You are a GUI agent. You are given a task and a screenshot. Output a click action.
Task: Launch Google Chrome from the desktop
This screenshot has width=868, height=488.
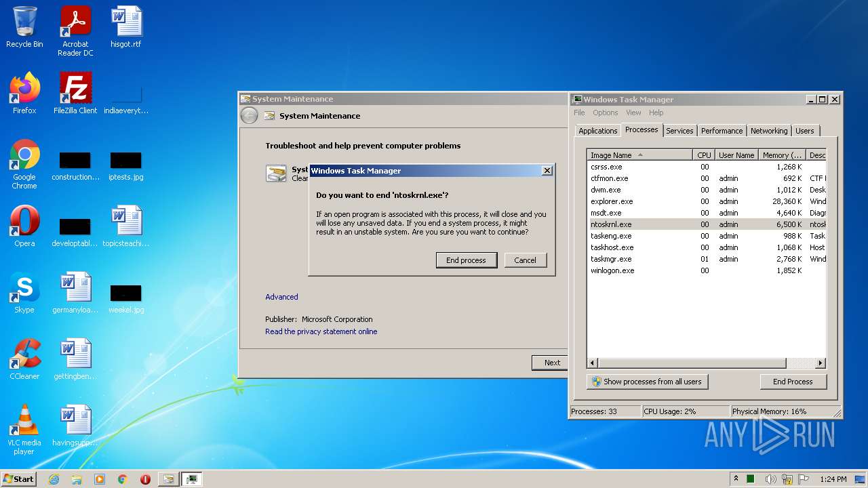(24, 164)
